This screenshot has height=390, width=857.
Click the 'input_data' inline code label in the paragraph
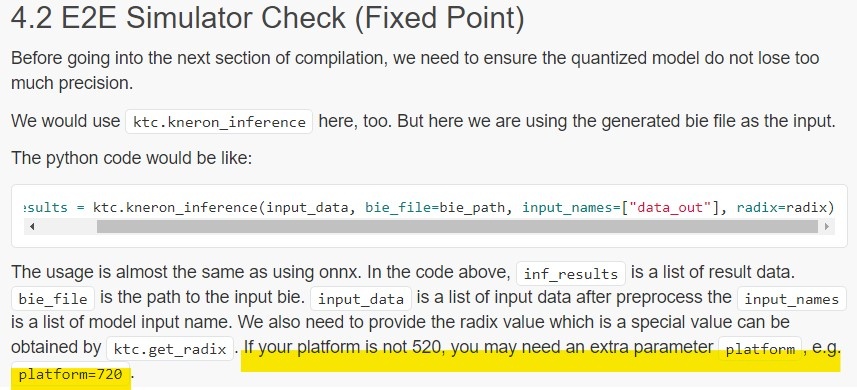(x=361, y=299)
